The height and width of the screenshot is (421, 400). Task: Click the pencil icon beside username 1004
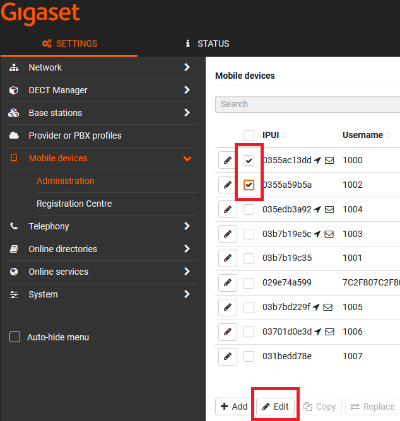227,209
